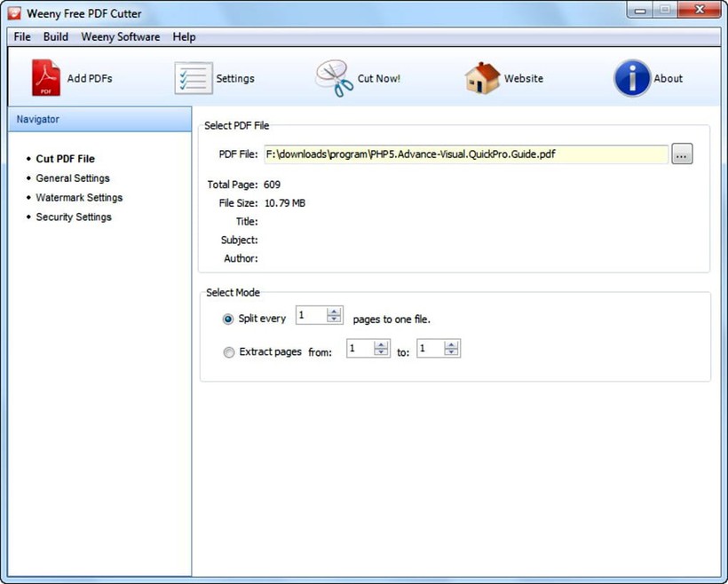Click the app icon in title bar
The height and width of the screenshot is (584, 728).
point(14,13)
